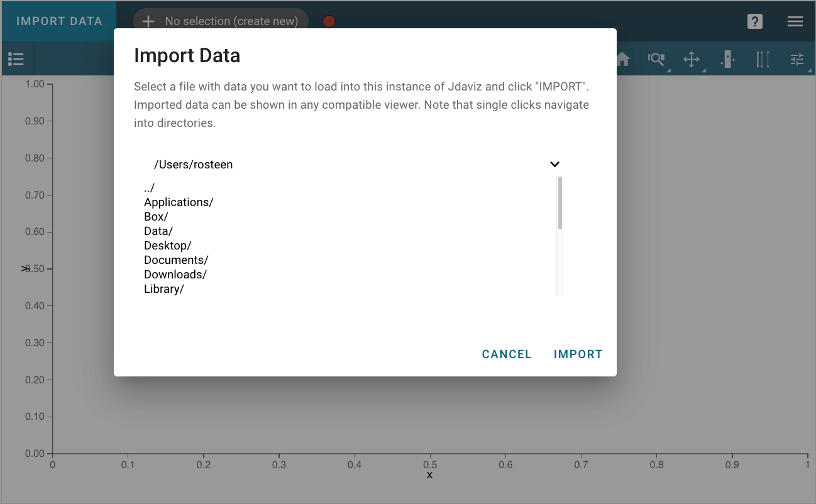Click the plus icon to create new selection
Screen dimensions: 816x504
(x=148, y=21)
